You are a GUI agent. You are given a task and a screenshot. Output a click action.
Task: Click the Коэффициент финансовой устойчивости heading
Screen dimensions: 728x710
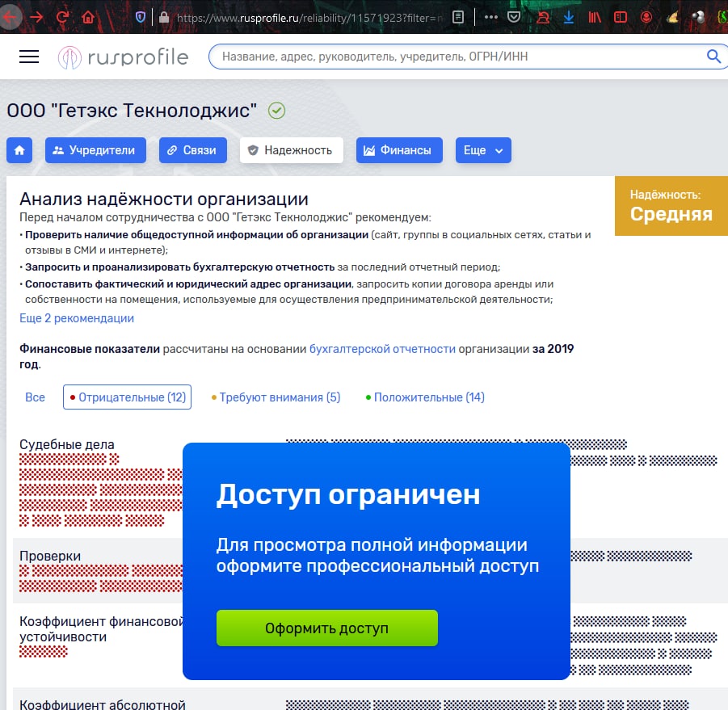(101, 628)
